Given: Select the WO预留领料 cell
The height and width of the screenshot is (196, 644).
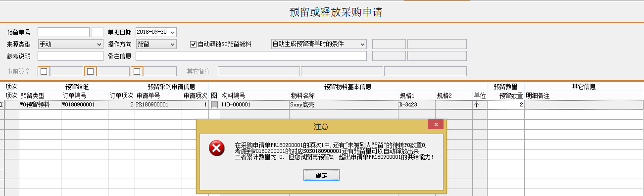Looking at the screenshot, I should point(40,105).
